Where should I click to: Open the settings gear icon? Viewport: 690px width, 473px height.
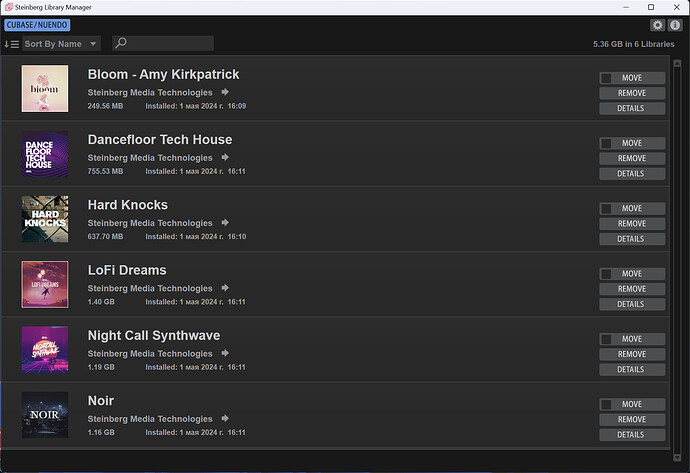[x=657, y=25]
